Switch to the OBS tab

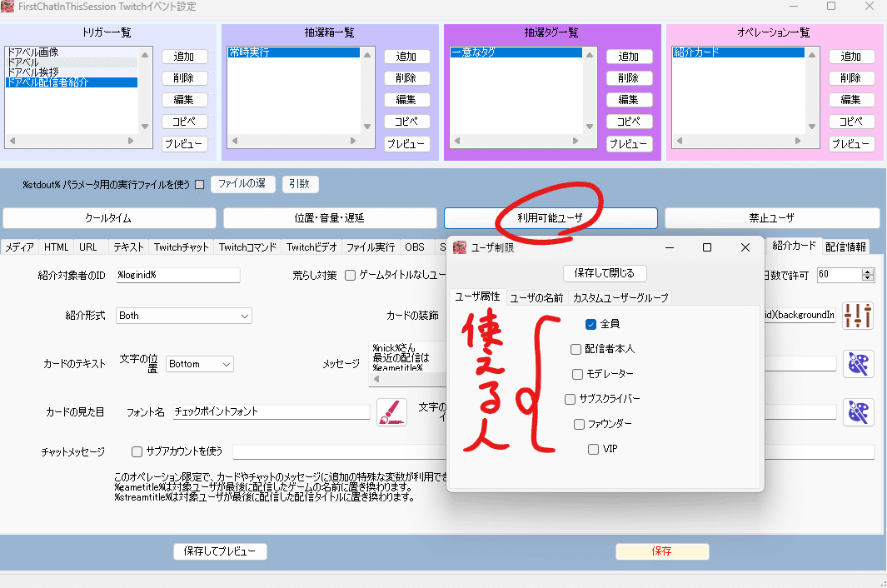pyautogui.click(x=415, y=247)
